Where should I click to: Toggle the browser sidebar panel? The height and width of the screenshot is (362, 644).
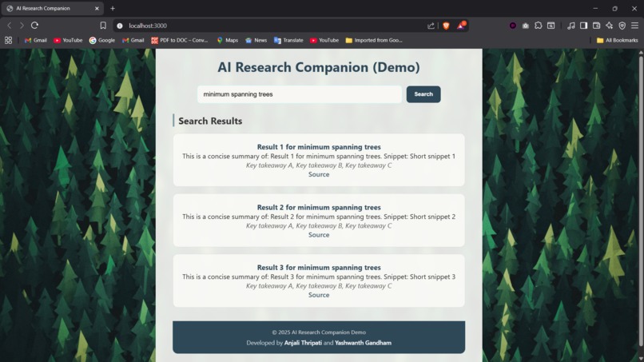pyautogui.click(x=583, y=26)
